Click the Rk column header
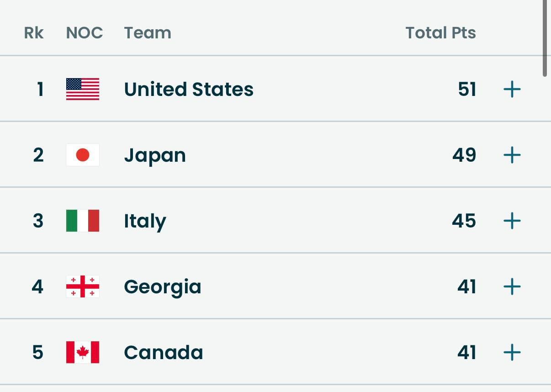This screenshot has height=392, width=551. [34, 33]
